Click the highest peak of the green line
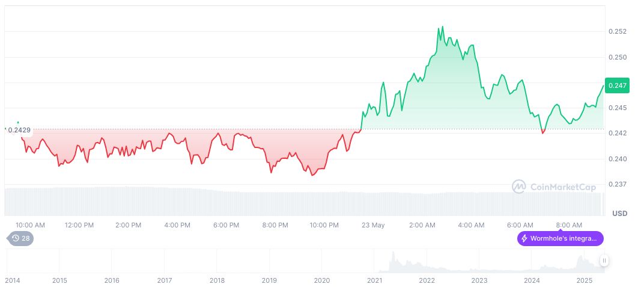This screenshot has height=287, width=644. coord(443,27)
